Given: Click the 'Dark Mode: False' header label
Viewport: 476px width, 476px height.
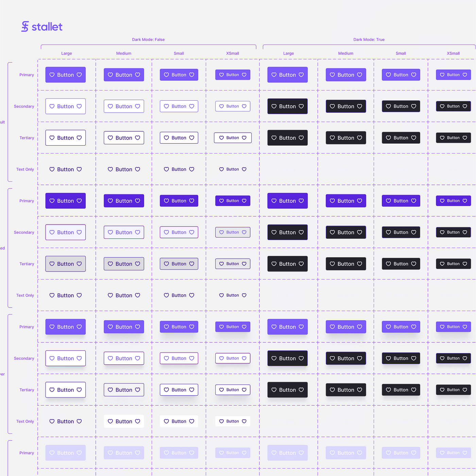Looking at the screenshot, I should click(x=148, y=40).
